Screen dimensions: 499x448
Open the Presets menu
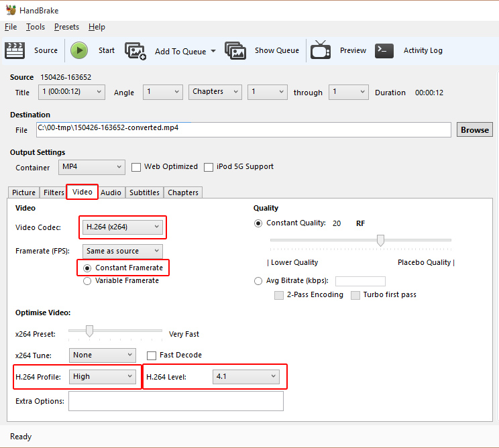[66, 27]
